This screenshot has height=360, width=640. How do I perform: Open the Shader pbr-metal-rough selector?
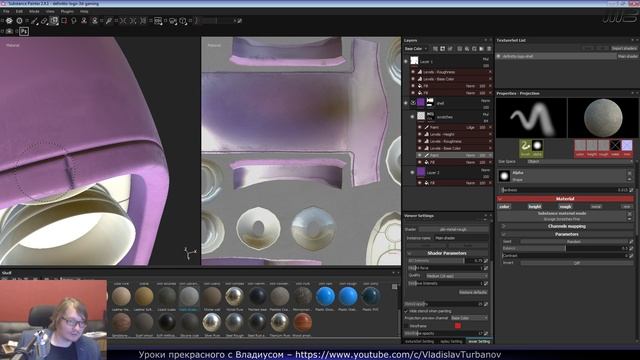point(453,229)
